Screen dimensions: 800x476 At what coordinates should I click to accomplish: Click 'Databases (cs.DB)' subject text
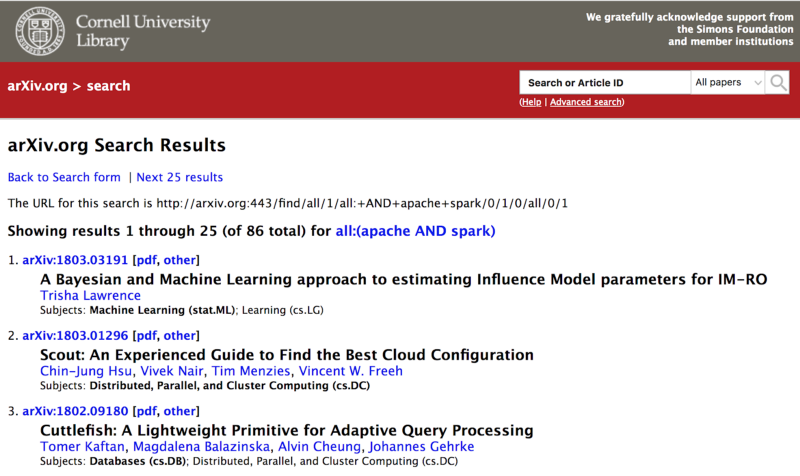[138, 461]
